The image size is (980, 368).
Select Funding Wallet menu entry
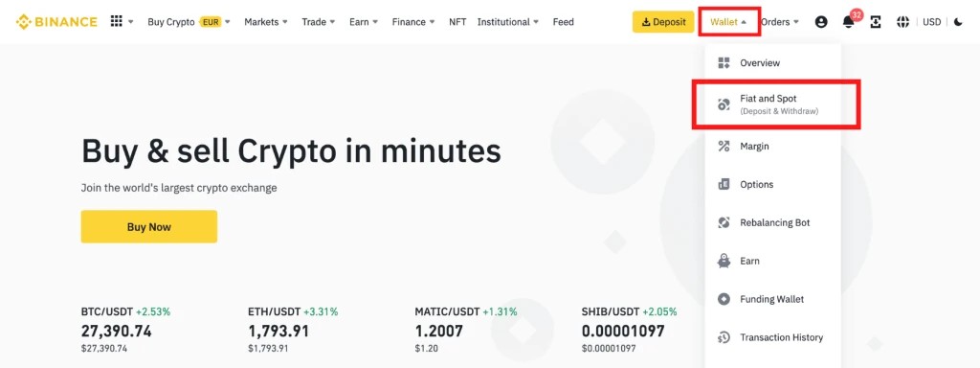[x=772, y=299]
